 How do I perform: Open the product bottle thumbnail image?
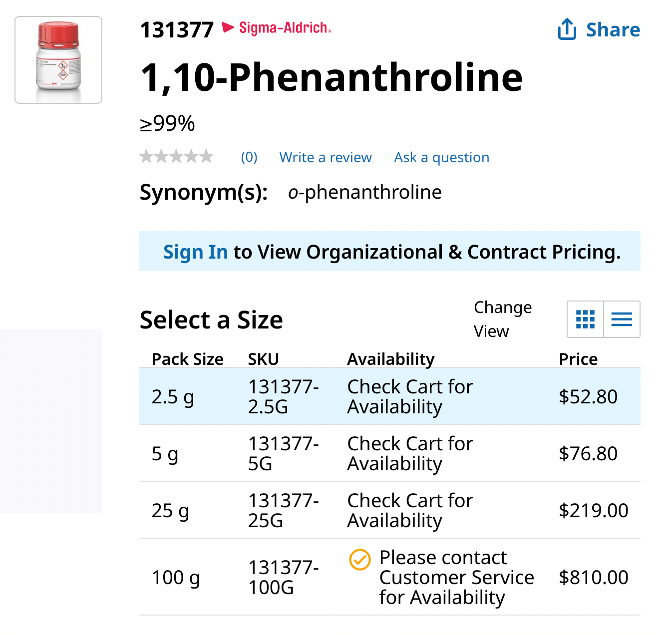58,60
